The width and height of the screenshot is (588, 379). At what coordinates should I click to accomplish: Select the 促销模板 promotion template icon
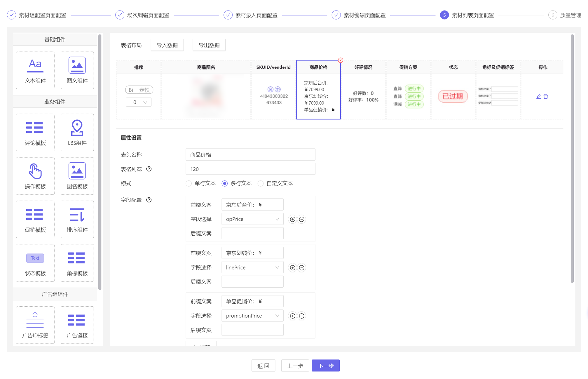[x=35, y=219]
